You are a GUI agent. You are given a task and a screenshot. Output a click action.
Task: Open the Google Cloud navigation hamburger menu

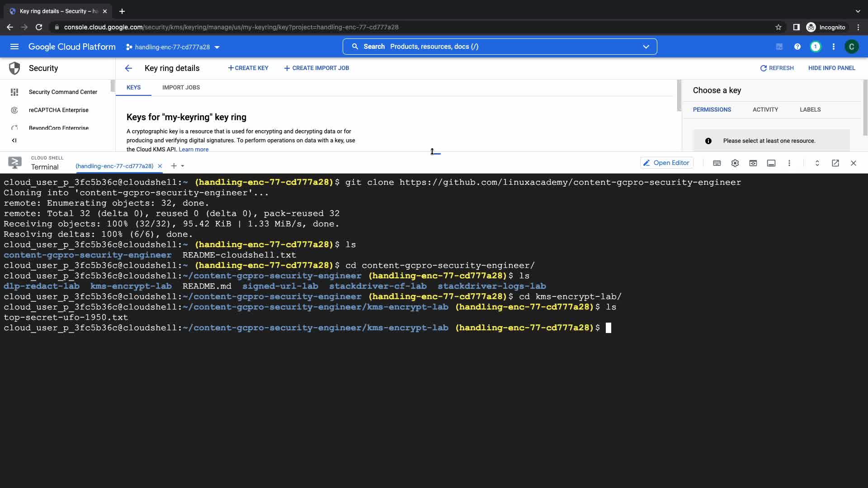[14, 47]
